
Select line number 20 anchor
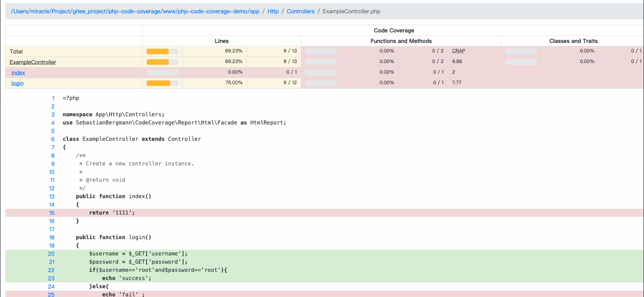point(51,254)
